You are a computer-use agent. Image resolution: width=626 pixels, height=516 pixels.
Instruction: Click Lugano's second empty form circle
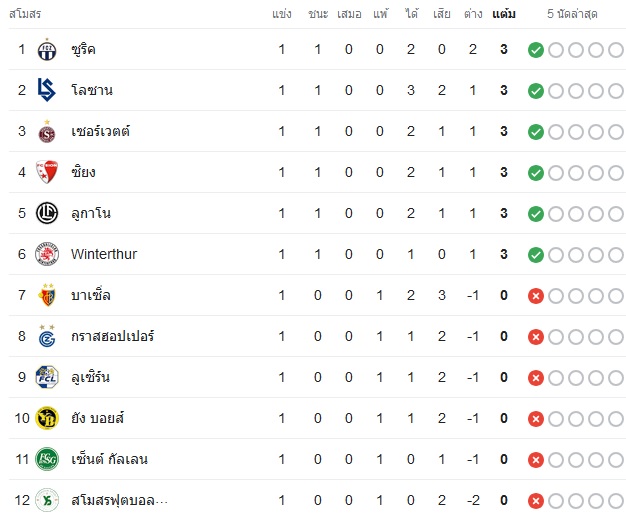[576, 214]
